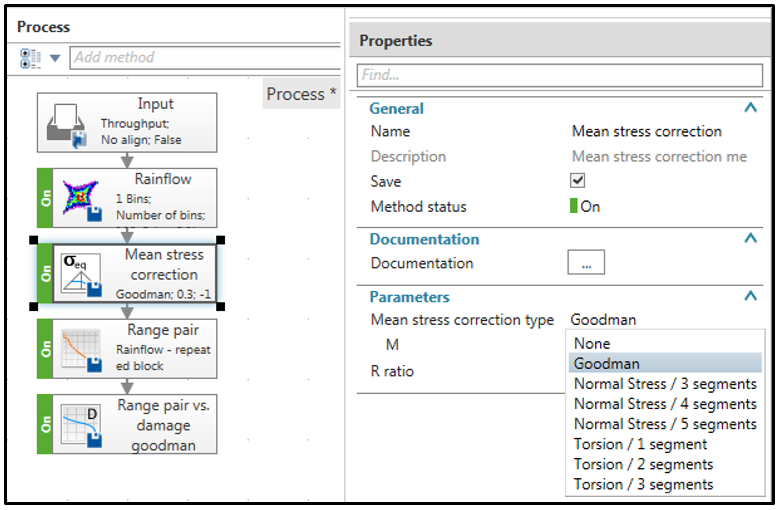The width and height of the screenshot is (777, 510).
Task: Click the save disk icon on Rainflow node
Action: (x=94, y=212)
